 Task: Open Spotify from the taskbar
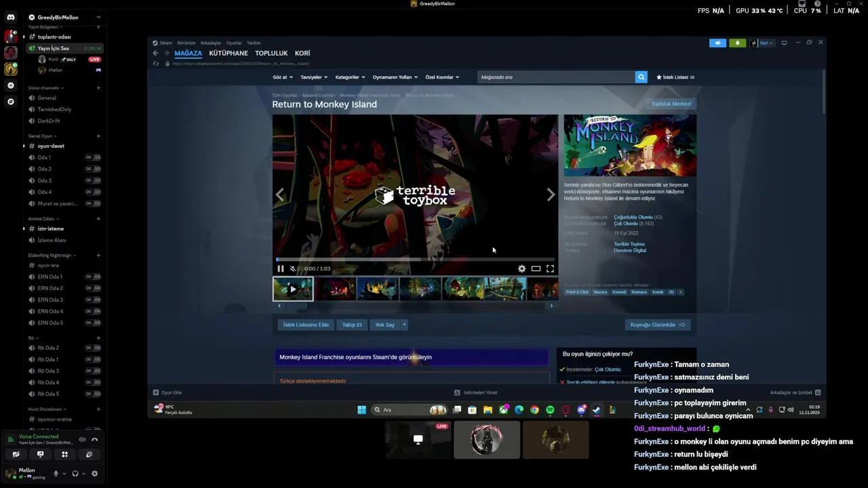click(x=550, y=409)
